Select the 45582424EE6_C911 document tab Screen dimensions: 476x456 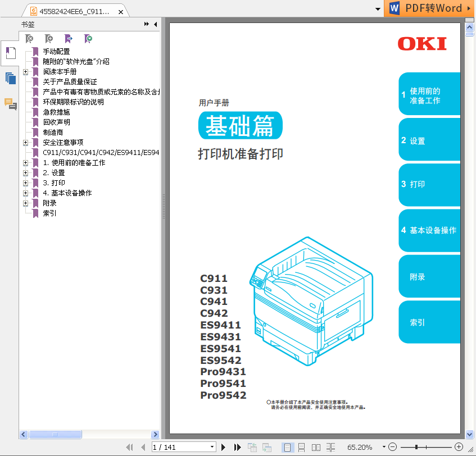tap(74, 12)
